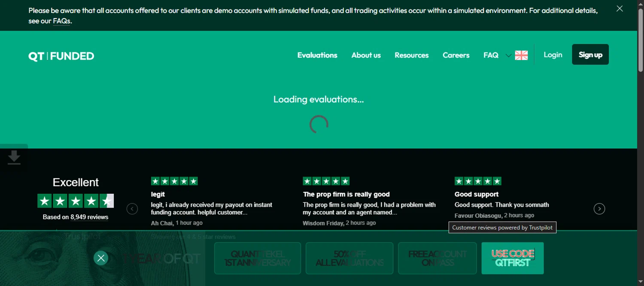Show previous Trustpilot reviews arrow

[x=132, y=209]
